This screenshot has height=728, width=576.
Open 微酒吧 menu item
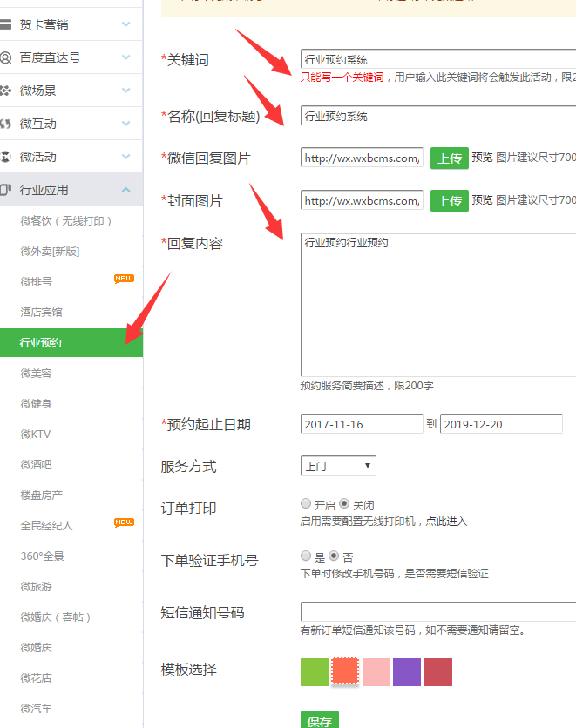37,465
